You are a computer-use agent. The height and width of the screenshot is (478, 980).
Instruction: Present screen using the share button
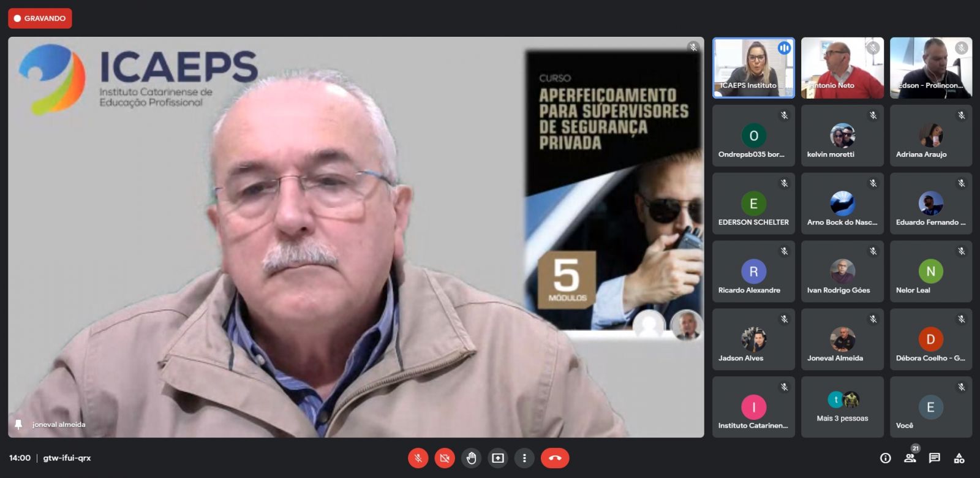pos(498,458)
